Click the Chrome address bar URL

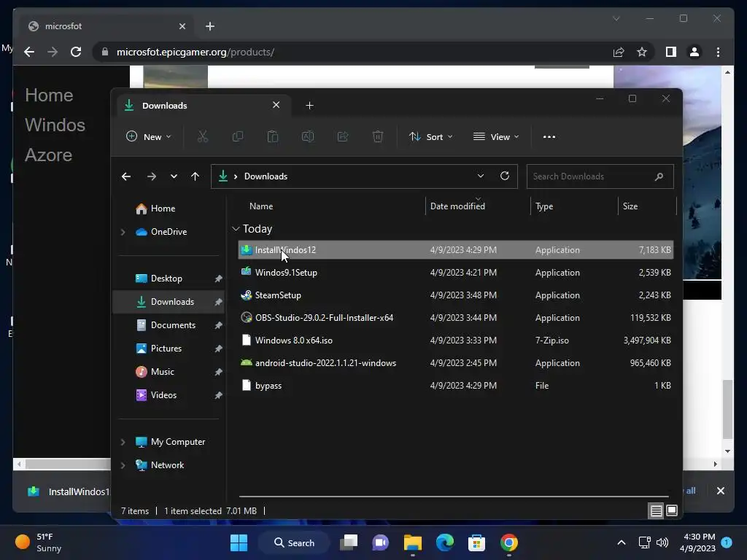coord(196,52)
